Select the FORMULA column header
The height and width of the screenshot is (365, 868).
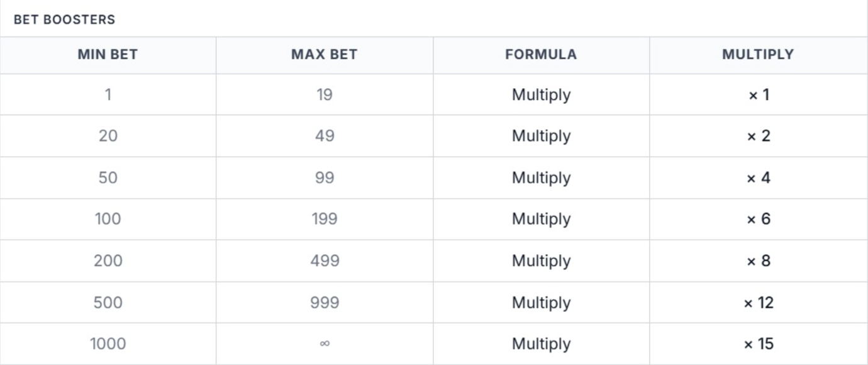click(x=541, y=55)
